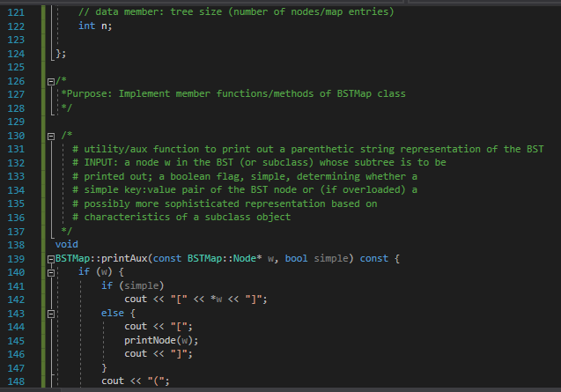Click the 'utility/aux function to print out' comment line

click(x=307, y=149)
